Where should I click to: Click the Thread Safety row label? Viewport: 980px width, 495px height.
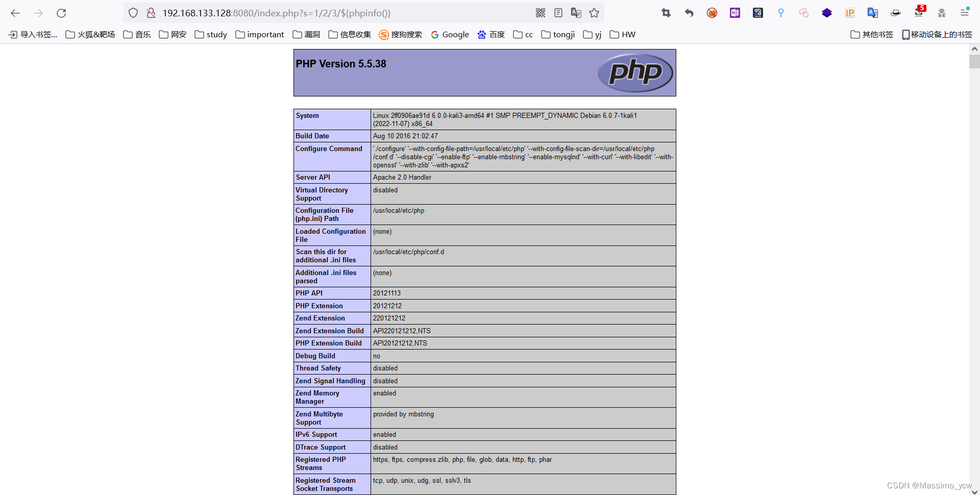[318, 368]
